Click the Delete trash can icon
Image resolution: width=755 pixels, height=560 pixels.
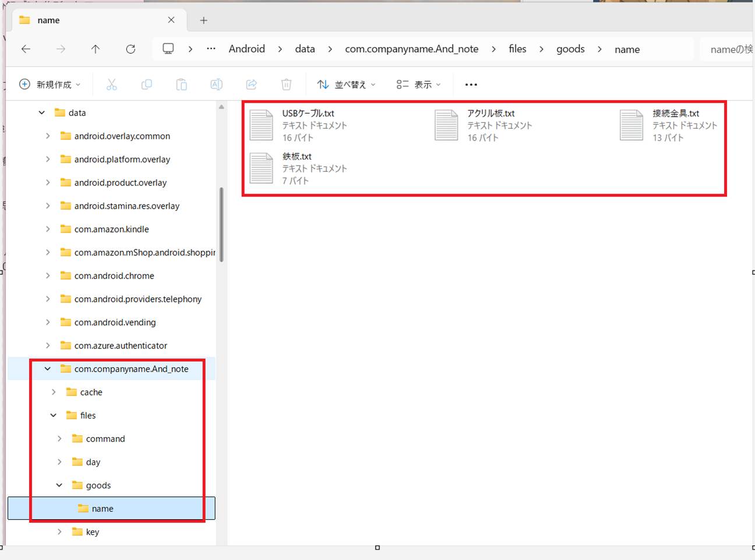tap(286, 84)
